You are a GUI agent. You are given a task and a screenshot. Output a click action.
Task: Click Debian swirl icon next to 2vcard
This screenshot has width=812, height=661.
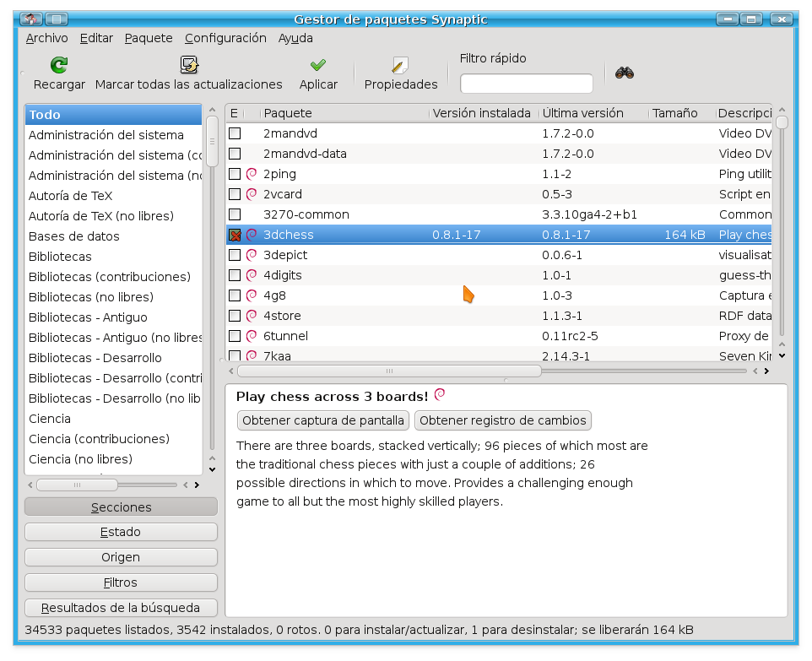point(252,194)
